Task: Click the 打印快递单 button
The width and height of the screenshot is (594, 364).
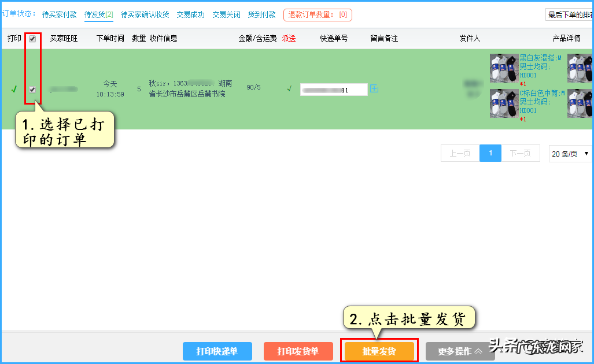Action: (x=217, y=351)
